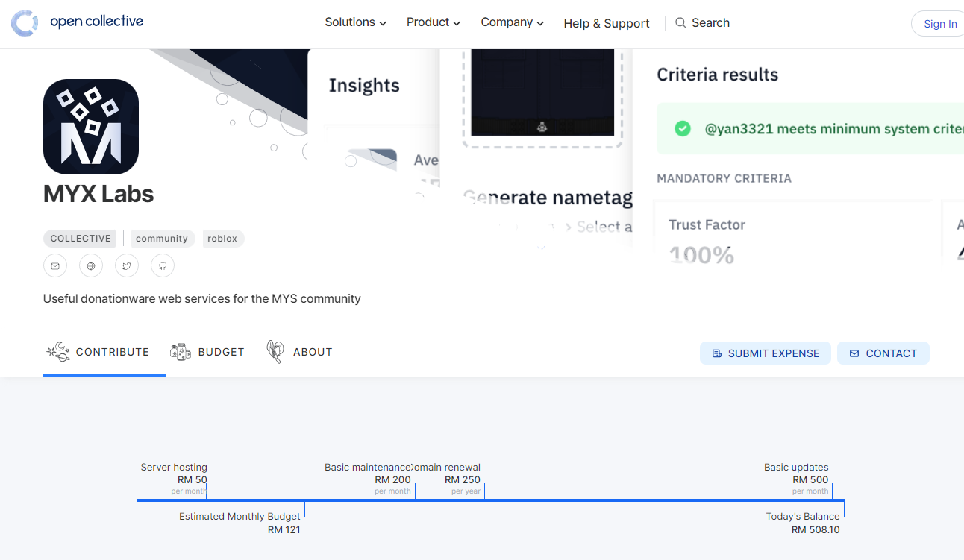The image size is (964, 560).
Task: Switch to the CONTRIBUTE tab
Action: click(104, 352)
